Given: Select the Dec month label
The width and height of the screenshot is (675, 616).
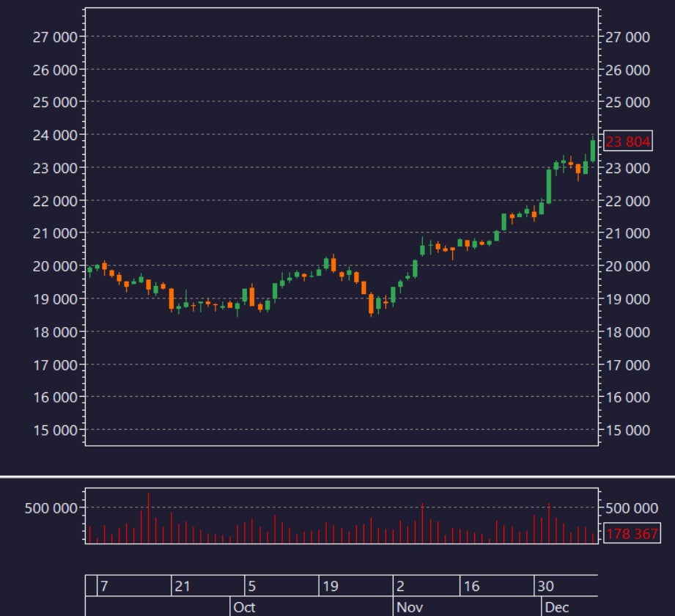Looking at the screenshot, I should click(x=556, y=607).
